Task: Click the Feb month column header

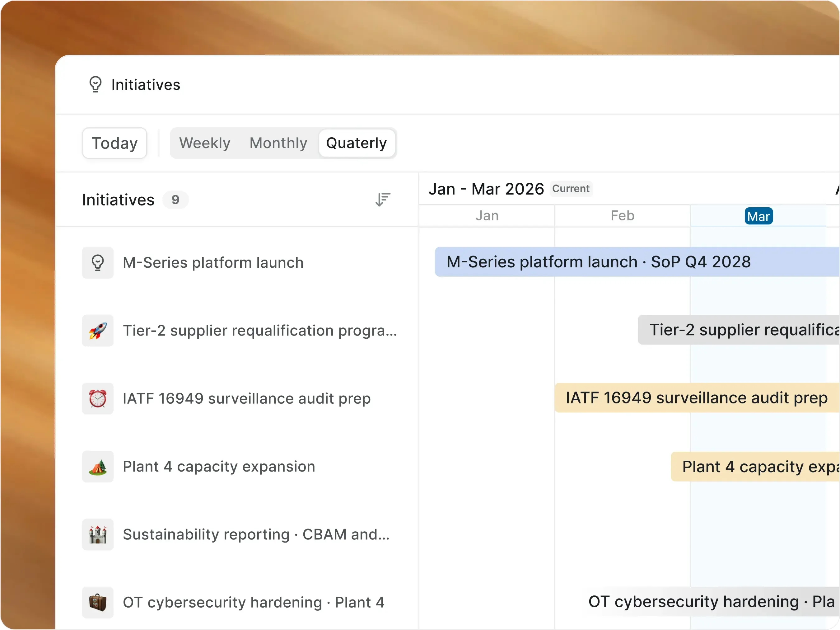Action: (623, 216)
